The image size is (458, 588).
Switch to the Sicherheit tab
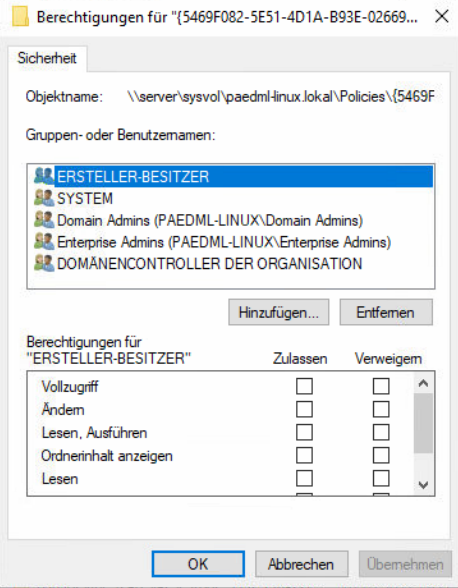[47, 58]
